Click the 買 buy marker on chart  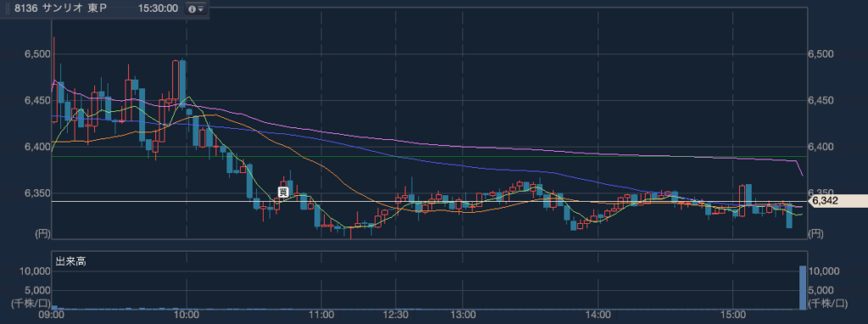point(283,193)
